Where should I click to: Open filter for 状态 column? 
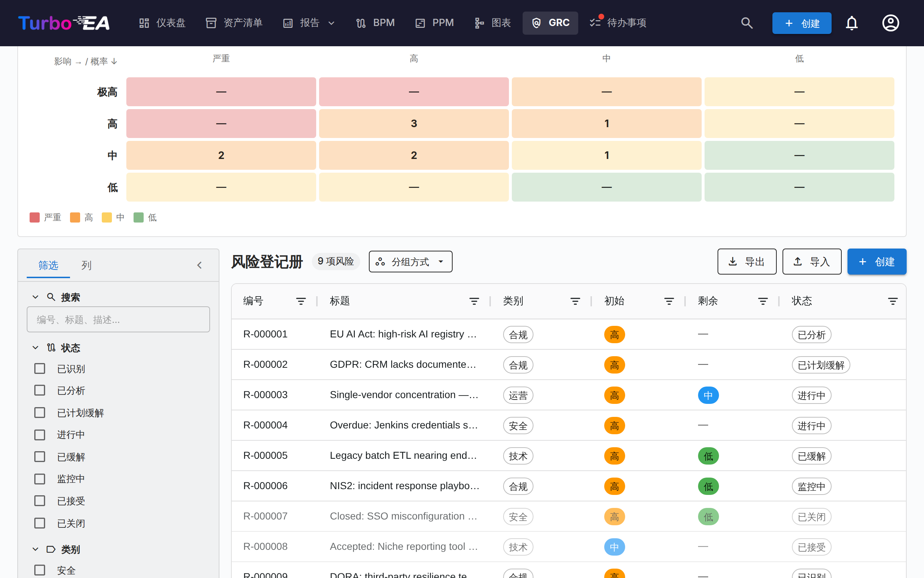pos(893,301)
